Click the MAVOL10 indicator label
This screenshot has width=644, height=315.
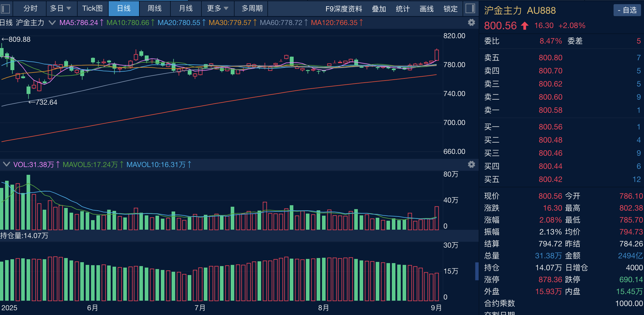(x=156, y=165)
